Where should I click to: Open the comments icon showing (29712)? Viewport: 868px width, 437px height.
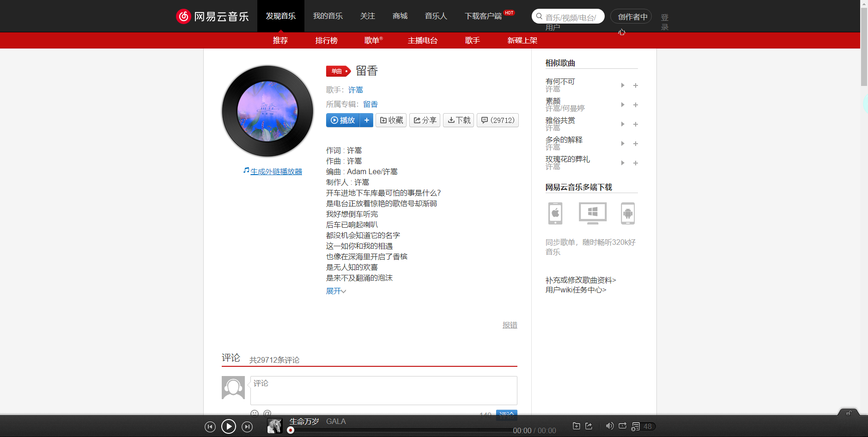coord(497,120)
